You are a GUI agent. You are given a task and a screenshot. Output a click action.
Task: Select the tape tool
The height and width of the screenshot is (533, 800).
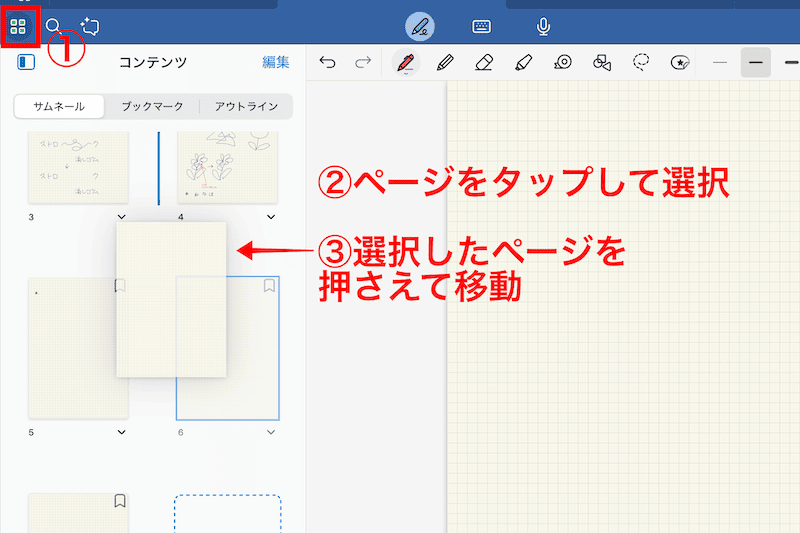point(563,63)
